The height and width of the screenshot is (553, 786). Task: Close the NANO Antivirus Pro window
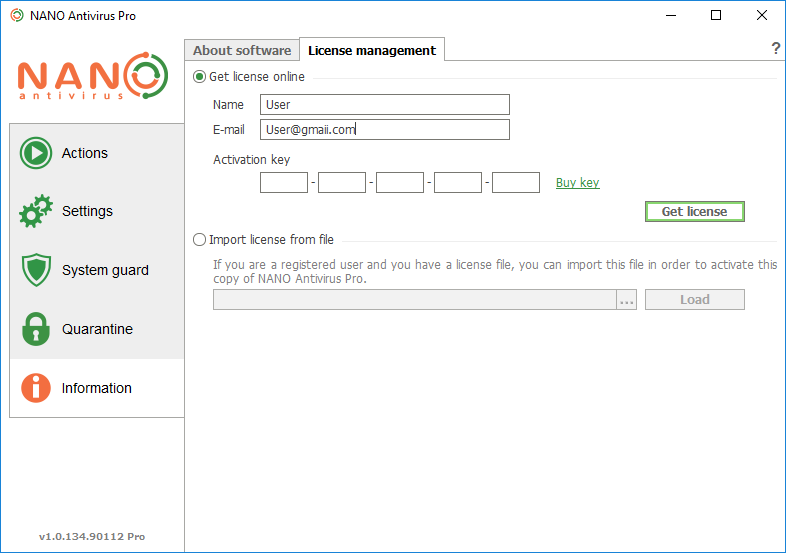click(x=761, y=16)
